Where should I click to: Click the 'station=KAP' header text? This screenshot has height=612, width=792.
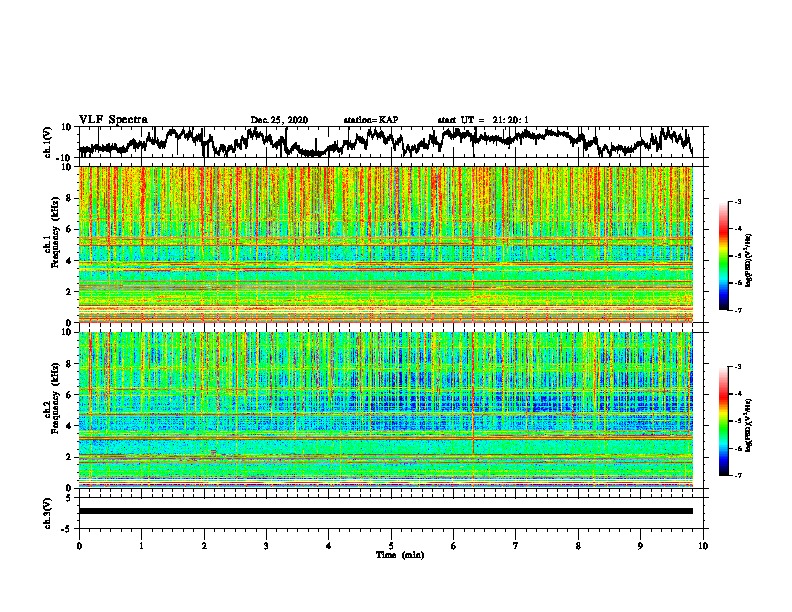coord(371,120)
